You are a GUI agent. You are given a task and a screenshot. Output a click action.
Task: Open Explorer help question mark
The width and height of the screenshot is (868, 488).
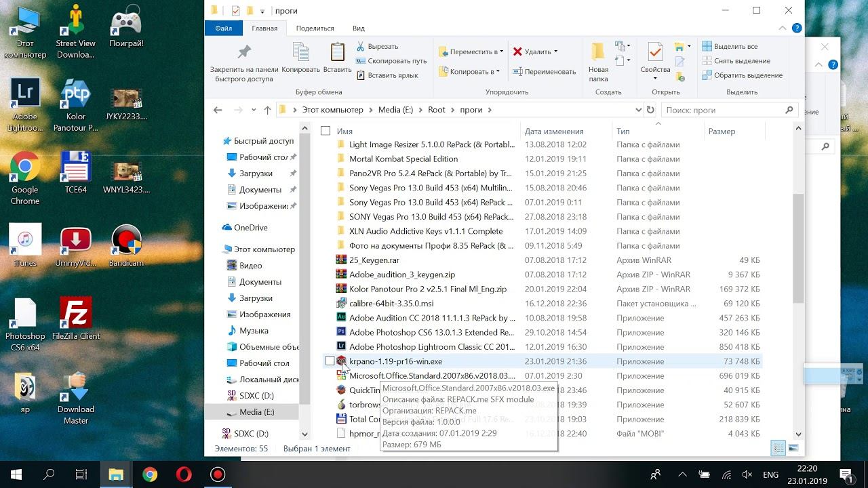(x=797, y=28)
